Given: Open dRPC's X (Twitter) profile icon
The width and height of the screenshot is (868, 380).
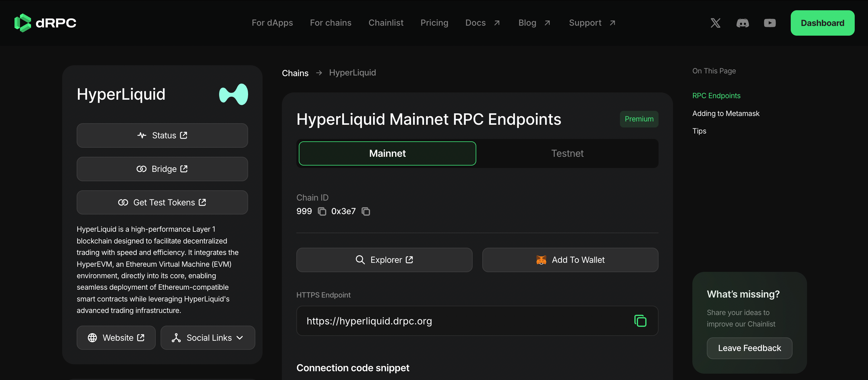Looking at the screenshot, I should click(715, 23).
